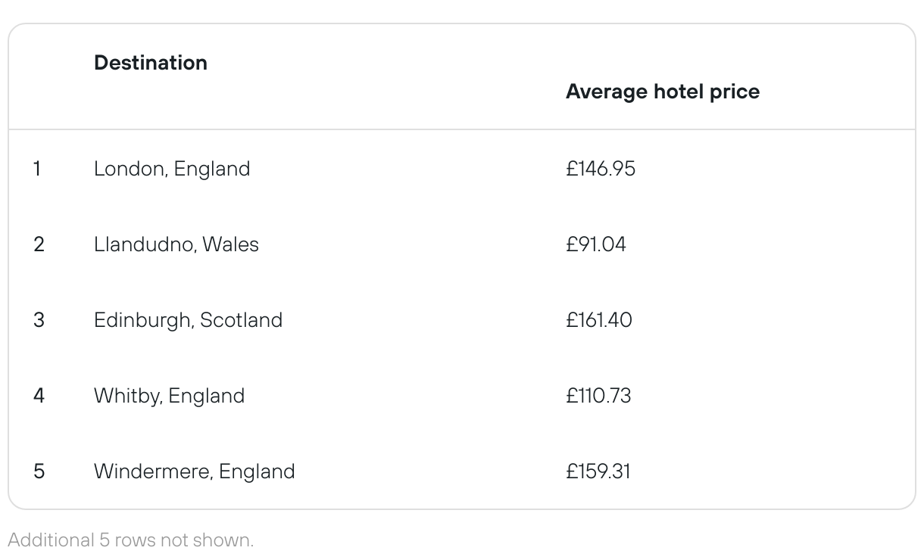
Task: Click the Destination column header
Action: pyautogui.click(x=151, y=63)
